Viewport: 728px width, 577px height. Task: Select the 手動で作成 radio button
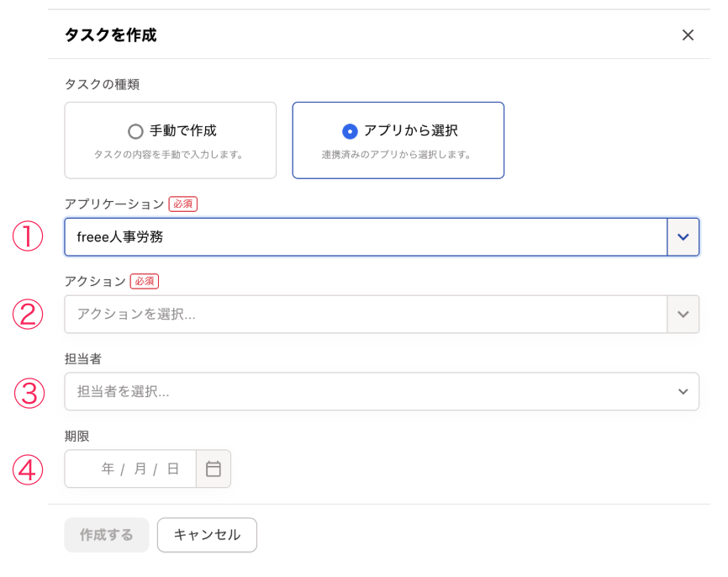(135, 131)
